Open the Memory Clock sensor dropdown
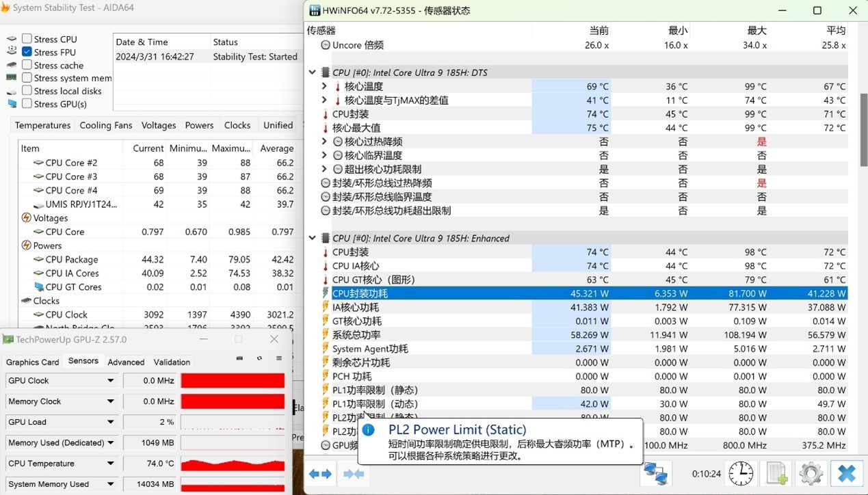The height and width of the screenshot is (495, 868). 110,401
